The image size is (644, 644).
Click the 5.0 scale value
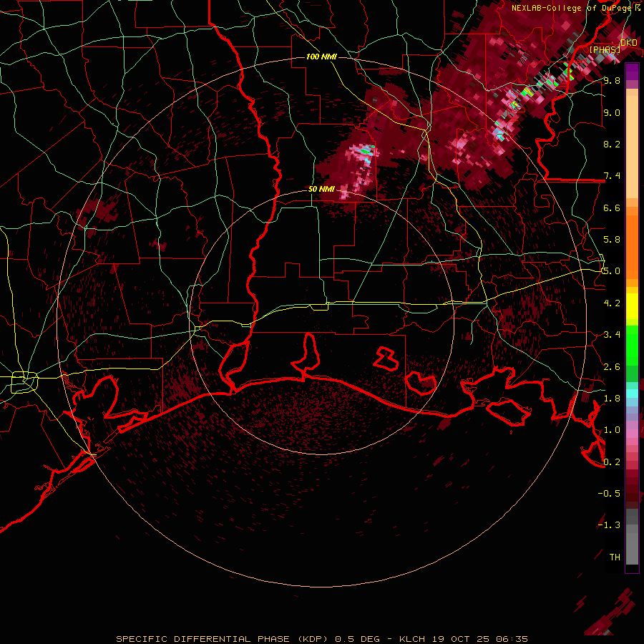coord(612,271)
